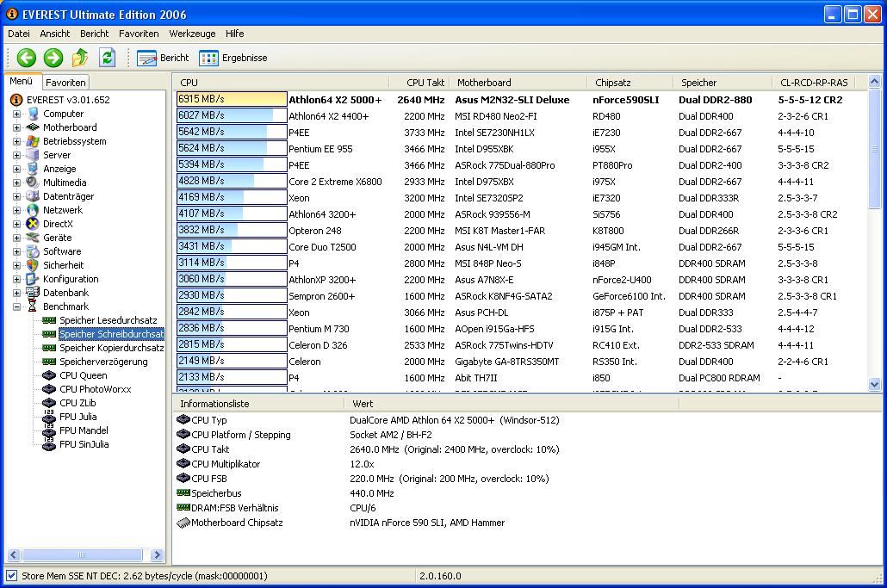Click the Informationsliste column header
The width and height of the screenshot is (887, 588).
(x=258, y=404)
